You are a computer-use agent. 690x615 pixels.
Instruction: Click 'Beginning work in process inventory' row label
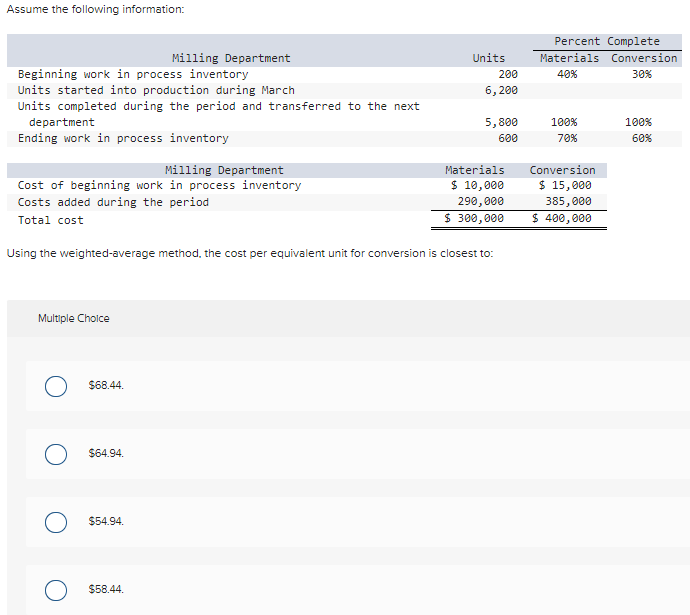[x=133, y=74]
